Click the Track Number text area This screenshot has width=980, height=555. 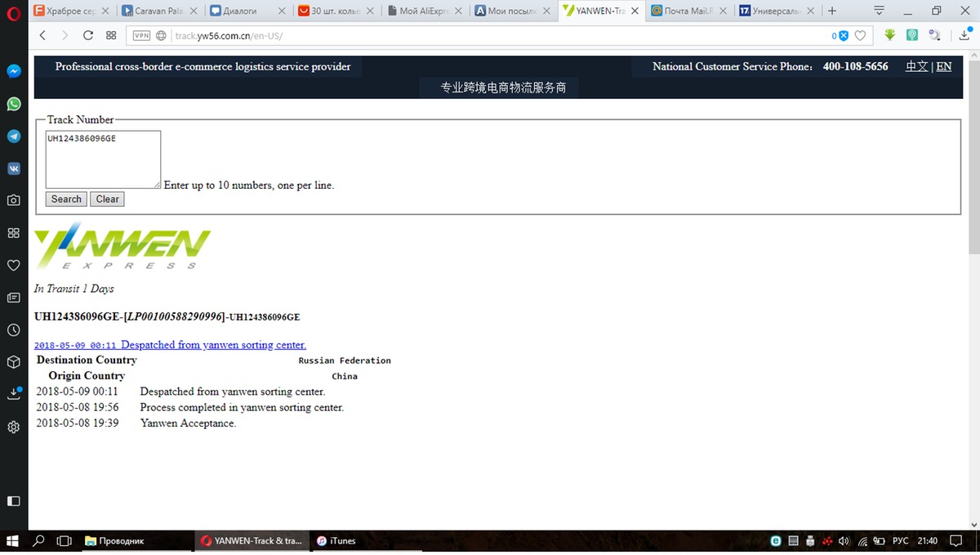[x=103, y=159]
